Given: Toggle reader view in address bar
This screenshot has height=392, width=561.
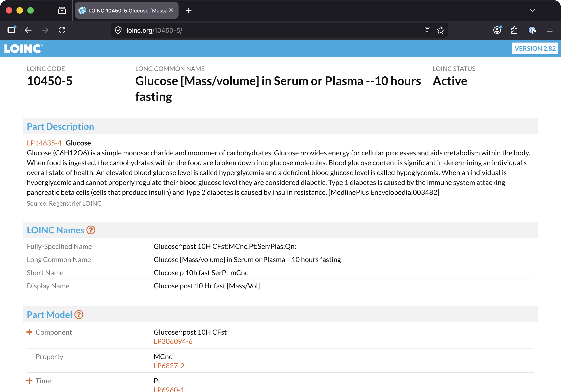Looking at the screenshot, I should [427, 30].
